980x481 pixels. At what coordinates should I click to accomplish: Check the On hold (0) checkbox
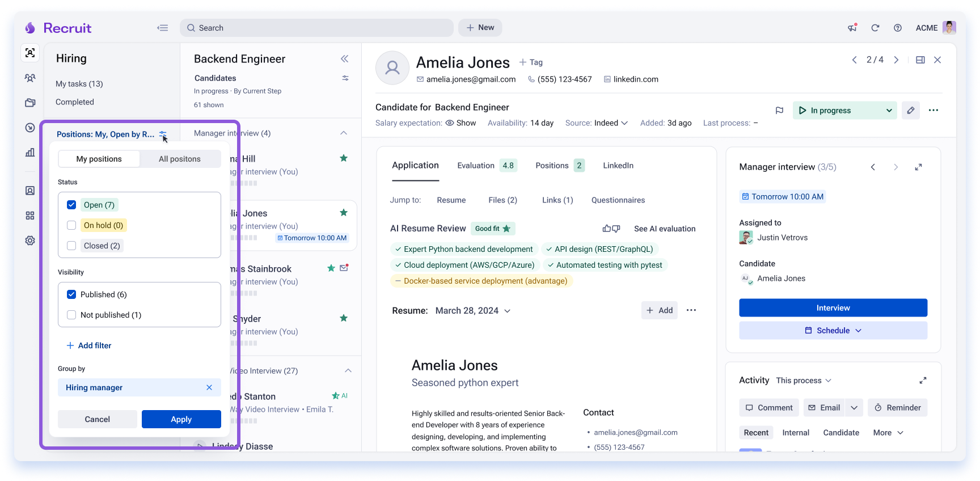pyautogui.click(x=71, y=225)
